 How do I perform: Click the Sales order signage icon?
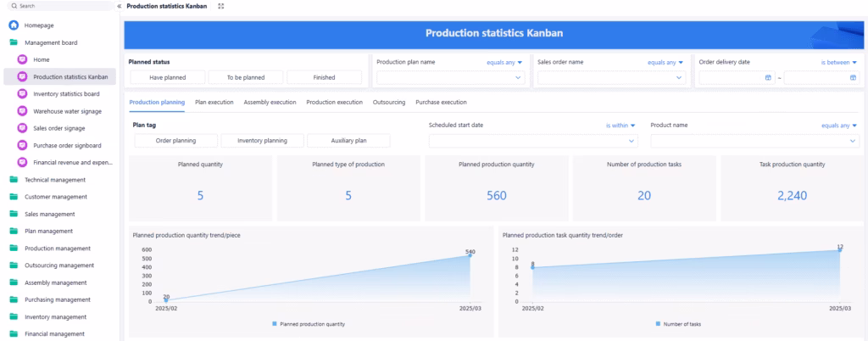(x=23, y=128)
